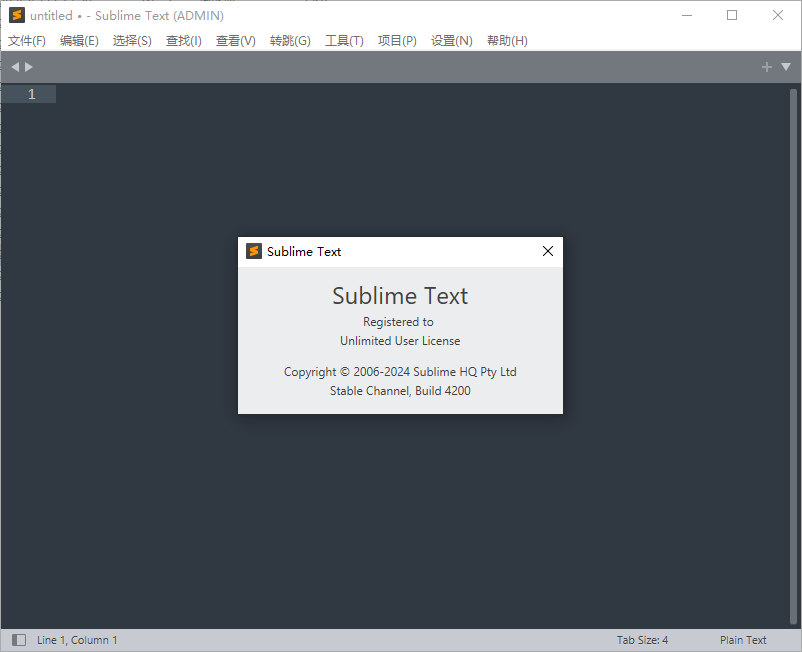This screenshot has width=802, height=652.
Task: Click the Unlimited User License text
Action: pos(400,340)
